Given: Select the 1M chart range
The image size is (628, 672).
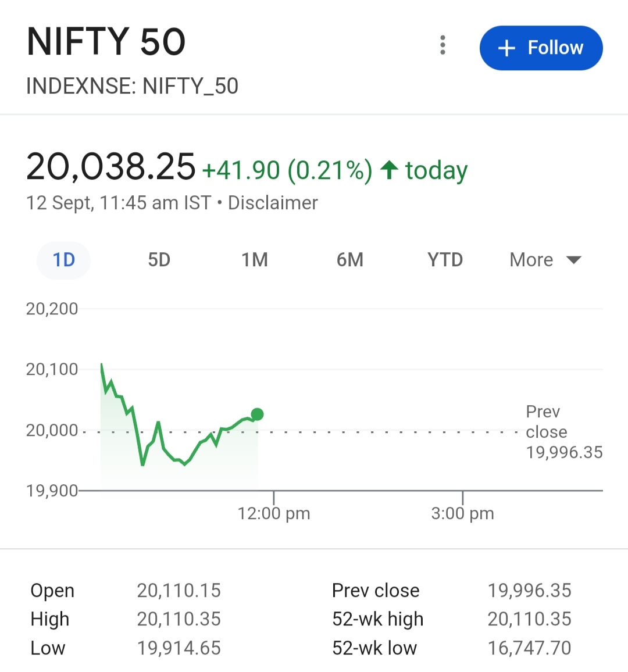Looking at the screenshot, I should point(255,260).
